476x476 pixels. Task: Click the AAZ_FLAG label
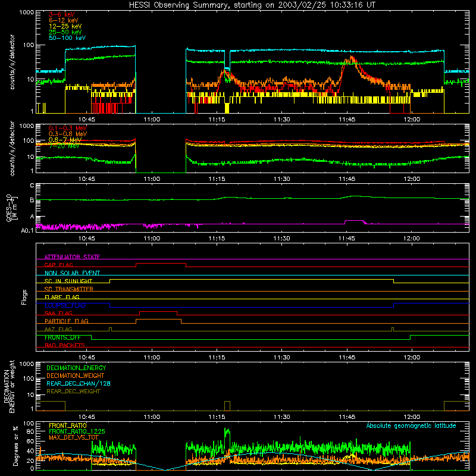58,329
